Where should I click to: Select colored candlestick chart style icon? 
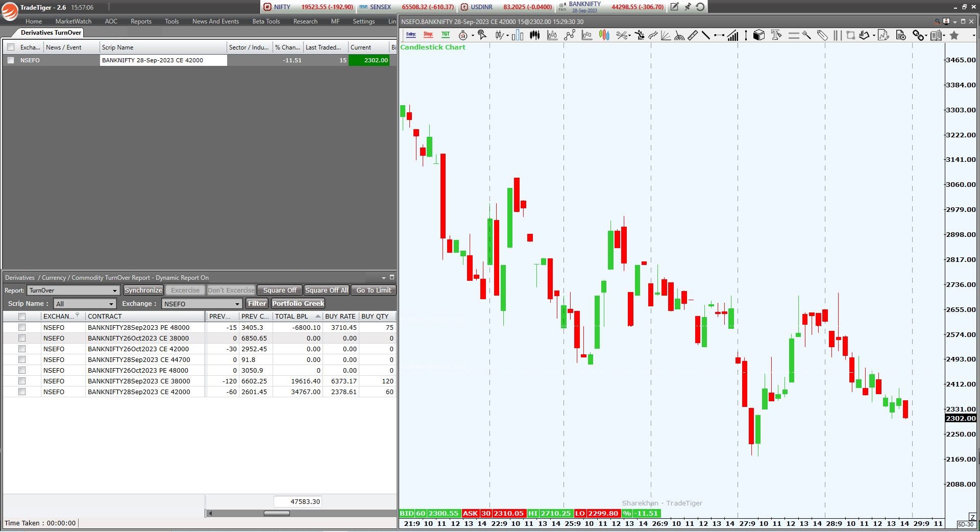click(604, 35)
